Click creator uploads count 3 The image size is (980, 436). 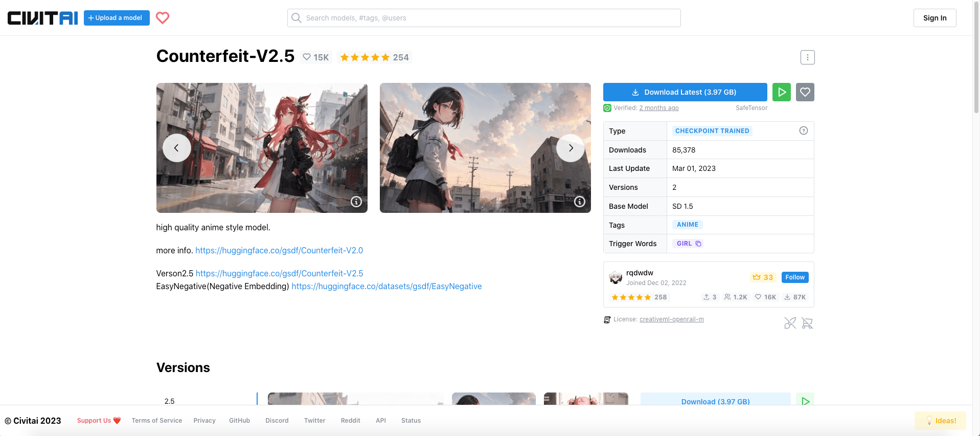(x=710, y=297)
